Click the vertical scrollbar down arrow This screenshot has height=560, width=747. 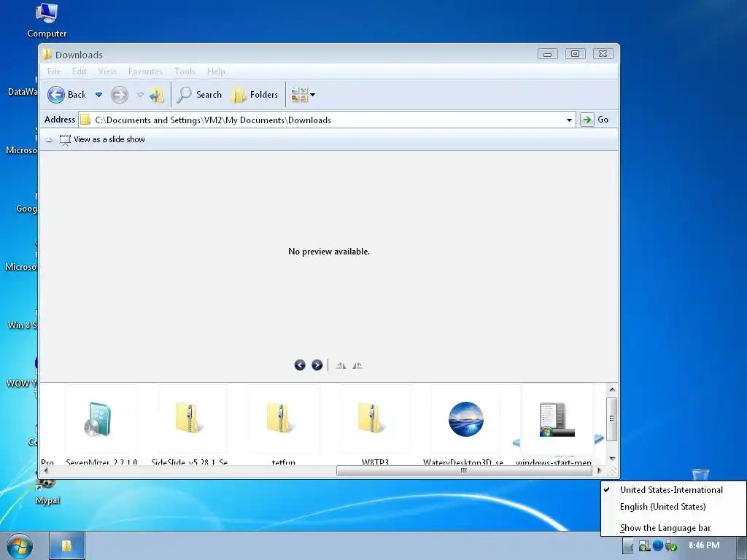tap(612, 459)
